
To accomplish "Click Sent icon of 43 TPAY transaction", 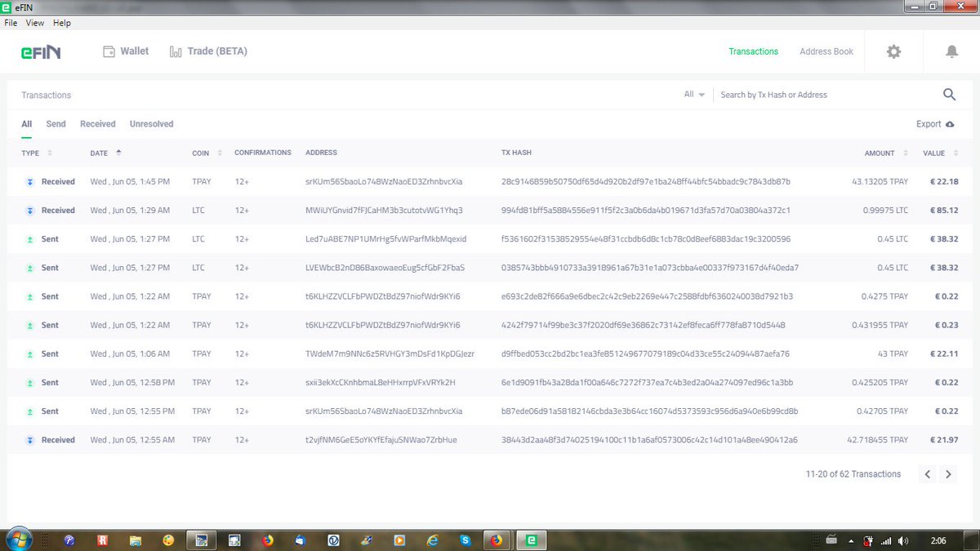I will click(31, 353).
